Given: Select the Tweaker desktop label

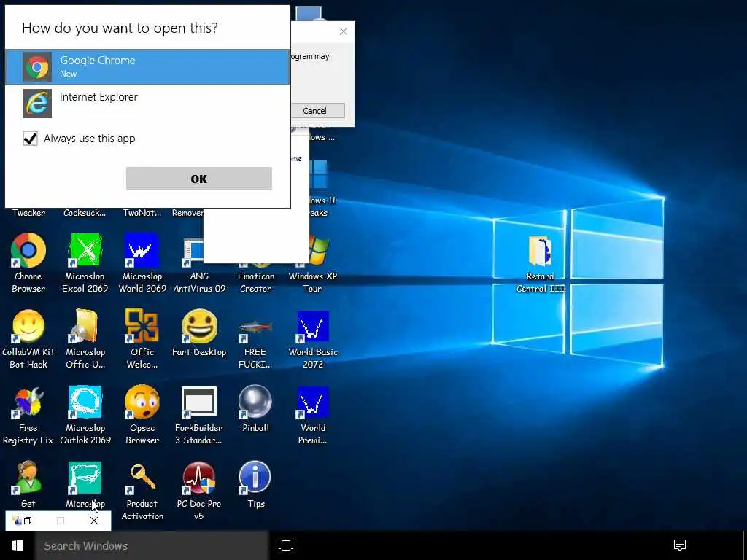Looking at the screenshot, I should pos(28,213).
